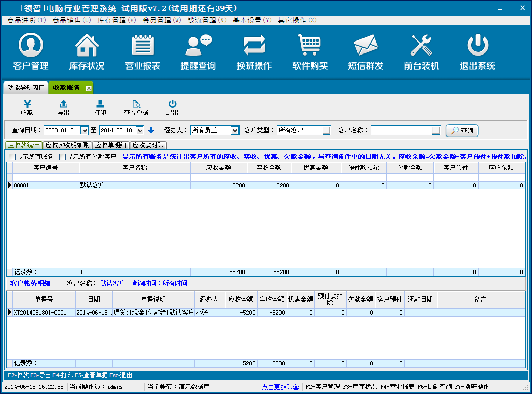The height and width of the screenshot is (394, 532).
Task: Click the 查看单据 view document icon
Action: (x=136, y=107)
